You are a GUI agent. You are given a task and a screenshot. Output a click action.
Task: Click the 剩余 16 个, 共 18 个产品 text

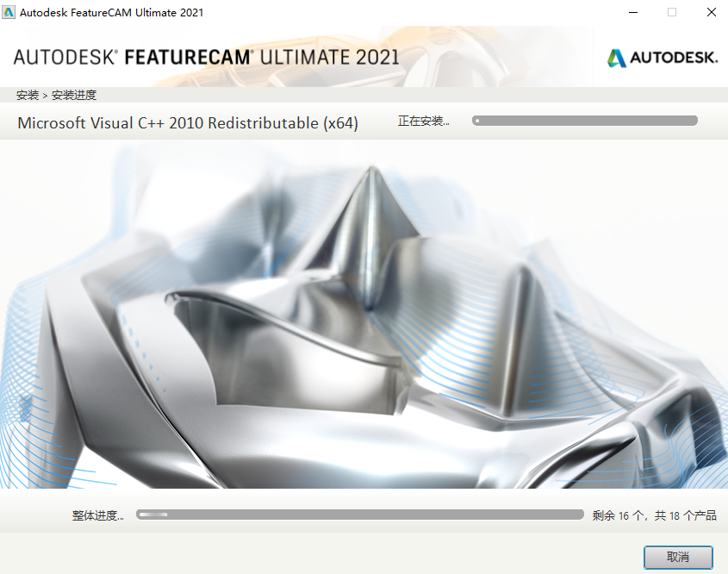click(654, 515)
